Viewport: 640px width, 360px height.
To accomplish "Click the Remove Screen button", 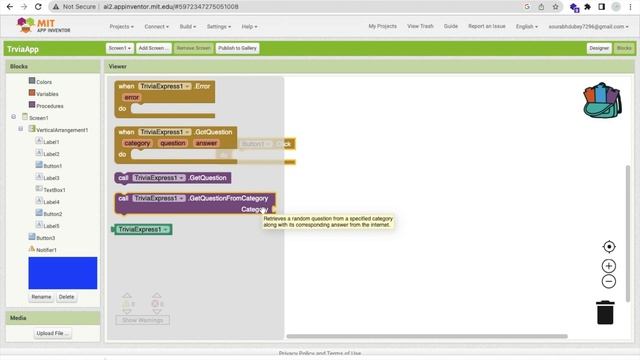I will pyautogui.click(x=193, y=48).
